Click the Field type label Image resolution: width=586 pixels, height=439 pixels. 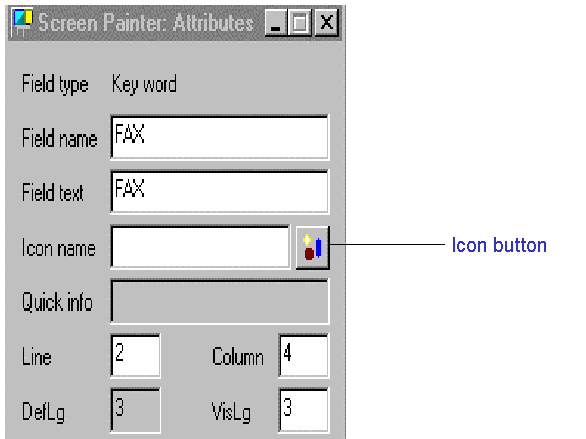click(x=55, y=84)
